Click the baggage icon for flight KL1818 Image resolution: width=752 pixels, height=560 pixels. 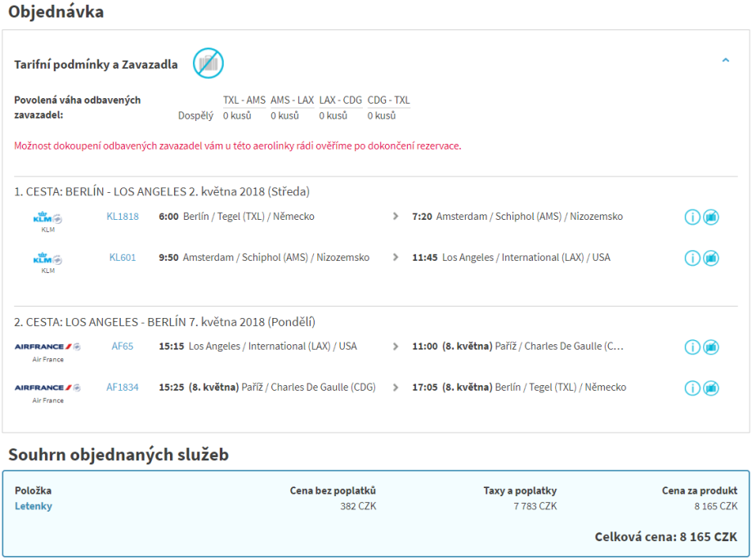click(x=711, y=217)
